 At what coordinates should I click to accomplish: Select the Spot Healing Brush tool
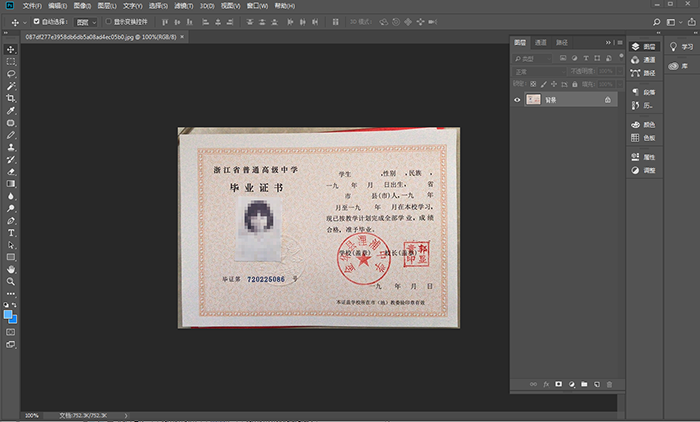[x=11, y=123]
